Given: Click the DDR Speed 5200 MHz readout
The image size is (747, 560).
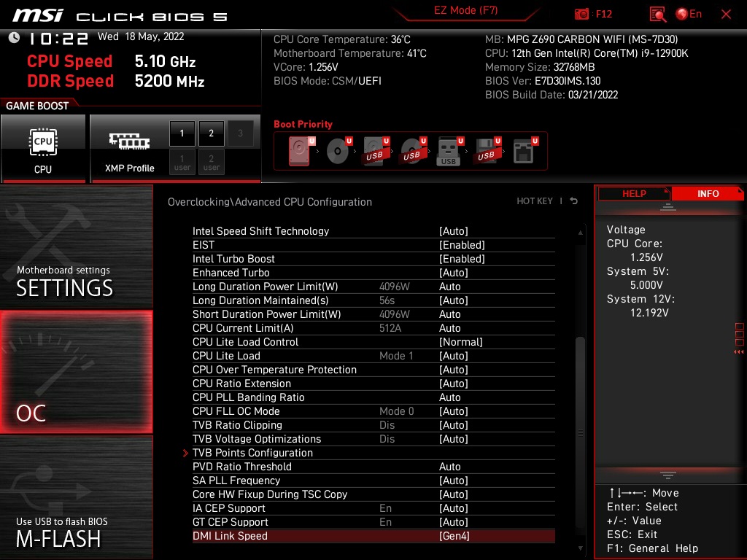Looking at the screenshot, I should pyautogui.click(x=116, y=81).
